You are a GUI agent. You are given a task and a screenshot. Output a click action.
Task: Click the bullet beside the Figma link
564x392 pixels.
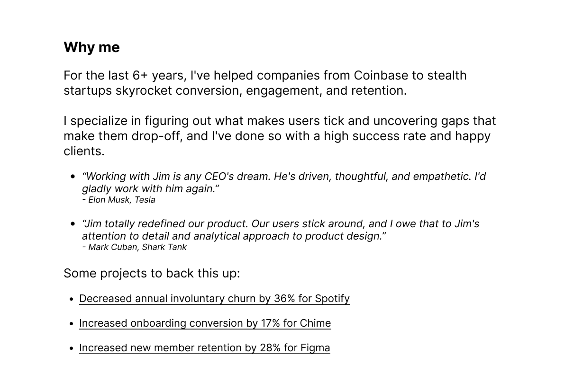[72, 348]
